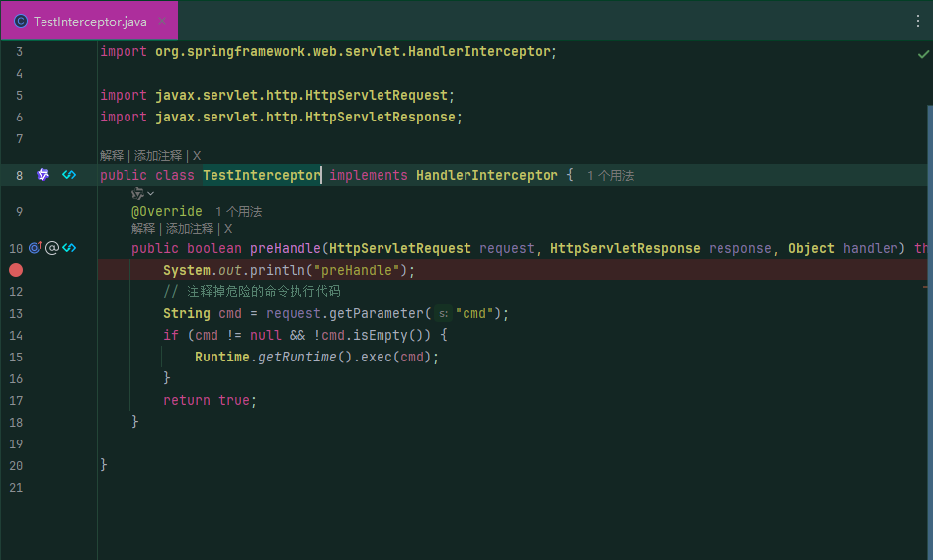Click the springframework HandlerInterceptor import on line 3
933x560 pixels.
[x=328, y=52]
